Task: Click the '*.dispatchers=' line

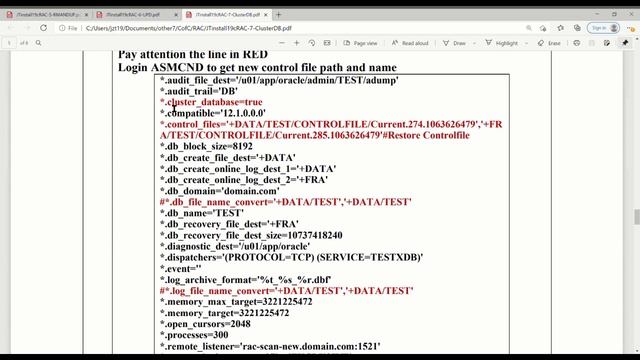Action: tap(291, 258)
